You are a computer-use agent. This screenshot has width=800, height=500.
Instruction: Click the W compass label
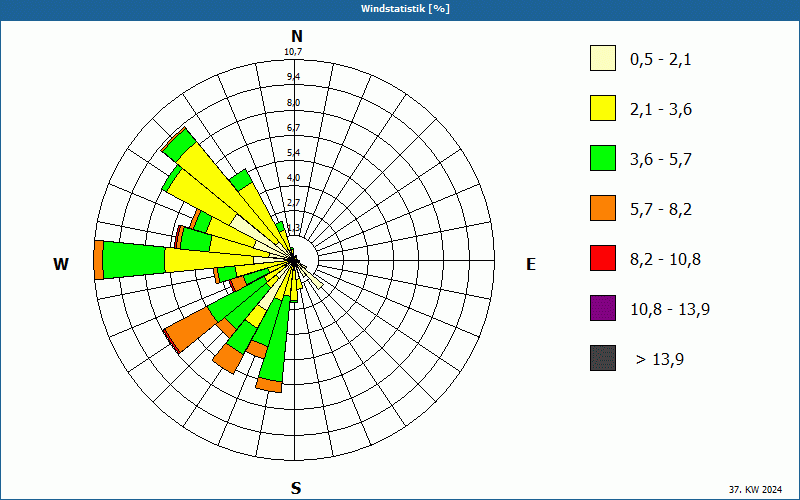(x=61, y=264)
